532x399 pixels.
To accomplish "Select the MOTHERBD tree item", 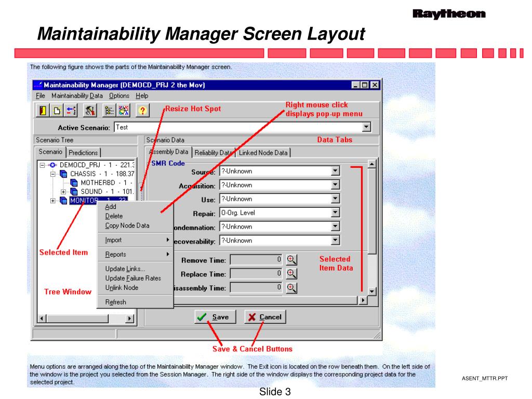I will tap(106, 183).
